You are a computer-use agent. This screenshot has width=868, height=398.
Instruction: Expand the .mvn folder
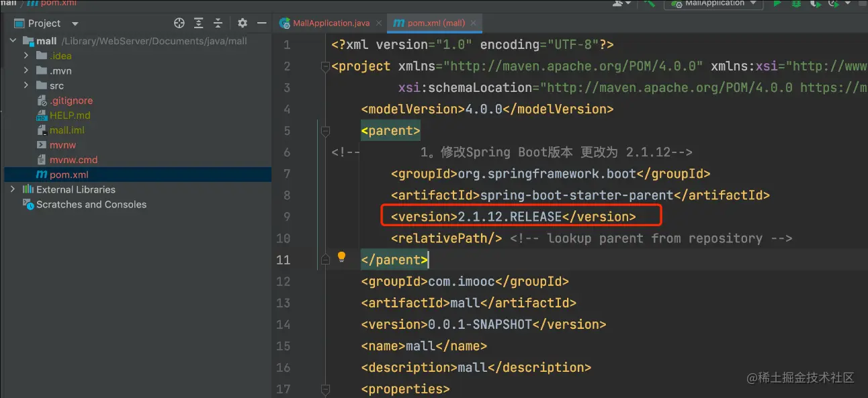tap(26, 70)
